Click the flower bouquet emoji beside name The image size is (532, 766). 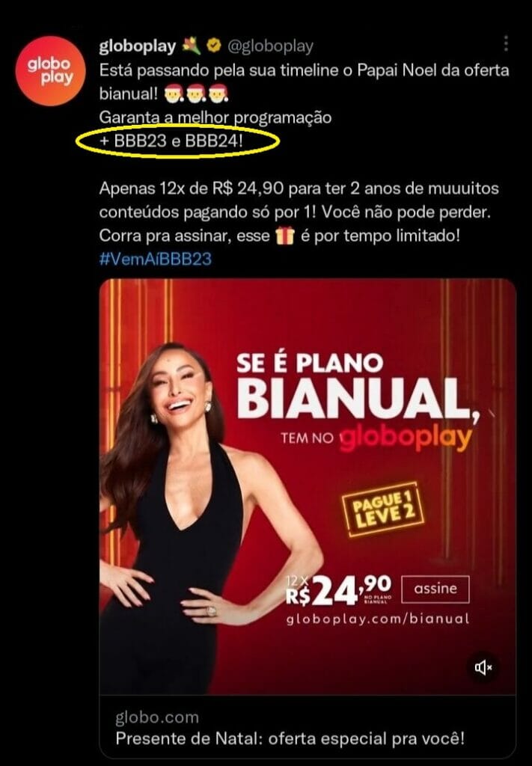coord(191,46)
